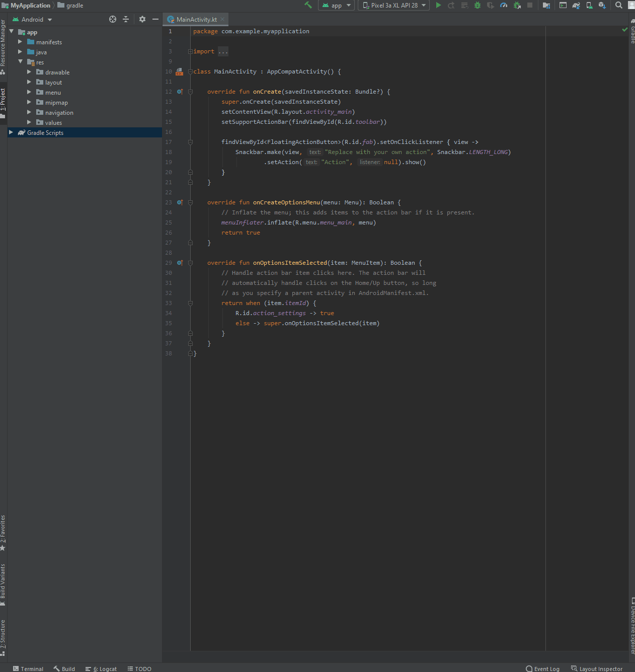Click the Select Opened File target icon
This screenshot has height=672, width=635.
[x=113, y=19]
